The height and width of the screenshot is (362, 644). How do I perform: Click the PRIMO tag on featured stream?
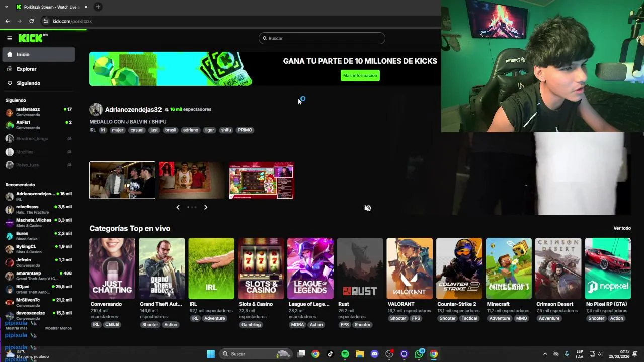click(245, 130)
